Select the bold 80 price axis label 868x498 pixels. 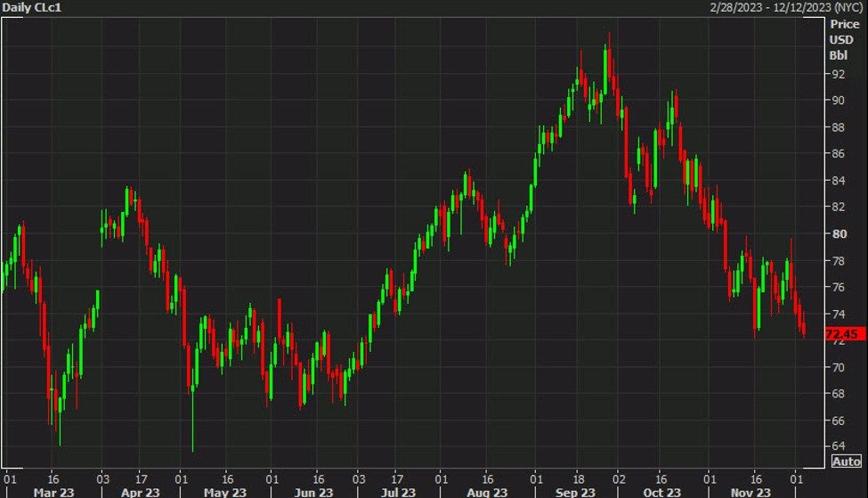(x=838, y=234)
